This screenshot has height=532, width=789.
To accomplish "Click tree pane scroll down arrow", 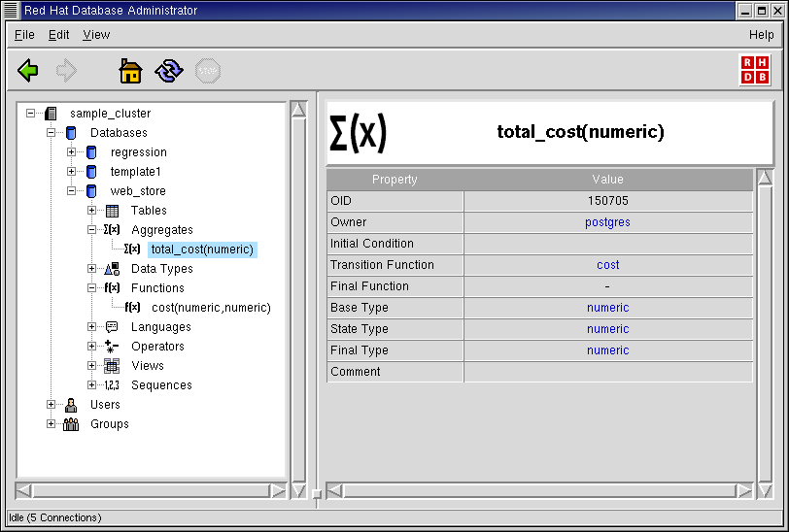I will pyautogui.click(x=299, y=491).
